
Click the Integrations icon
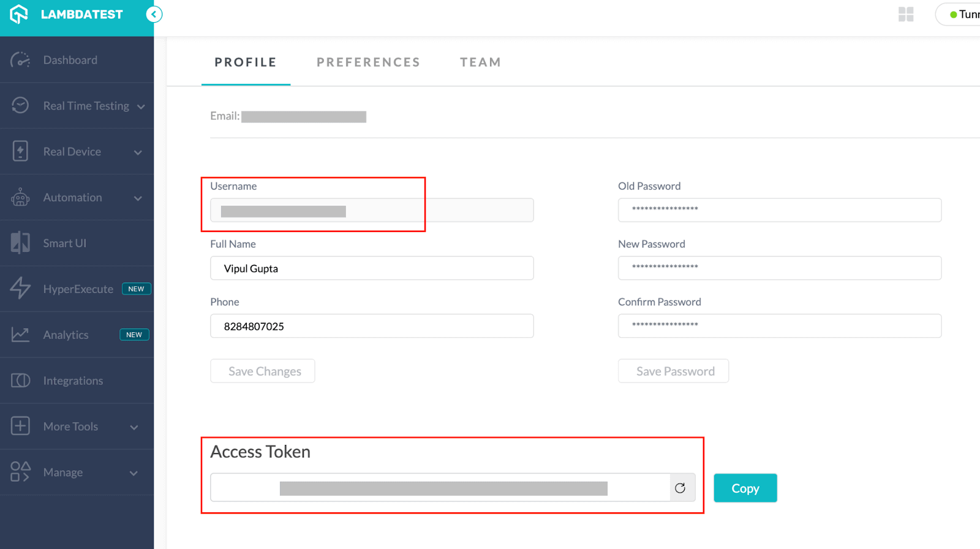(x=20, y=380)
